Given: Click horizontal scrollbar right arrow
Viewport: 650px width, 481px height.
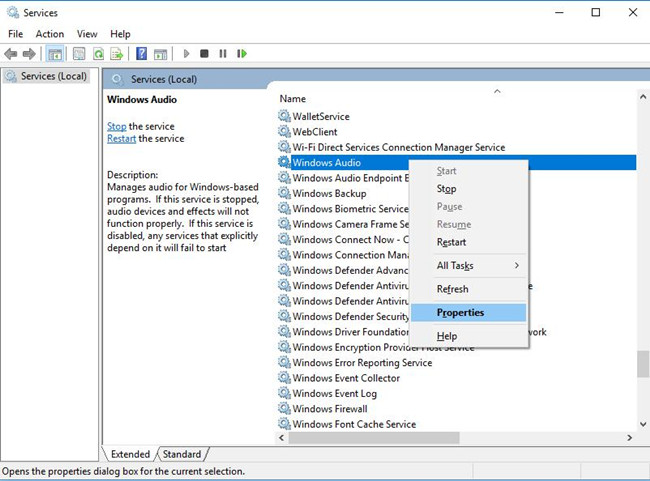Looking at the screenshot, I should pyautogui.click(x=629, y=437).
